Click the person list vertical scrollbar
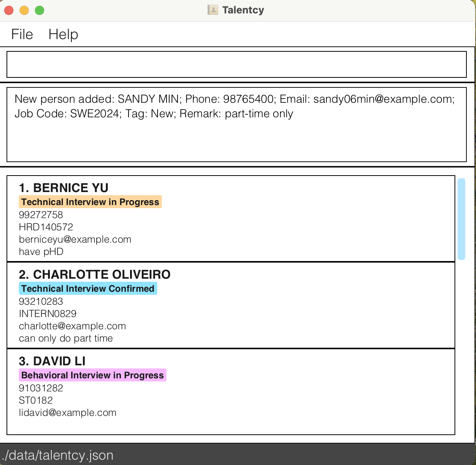Screen dimensions: 476x465 [x=461, y=219]
